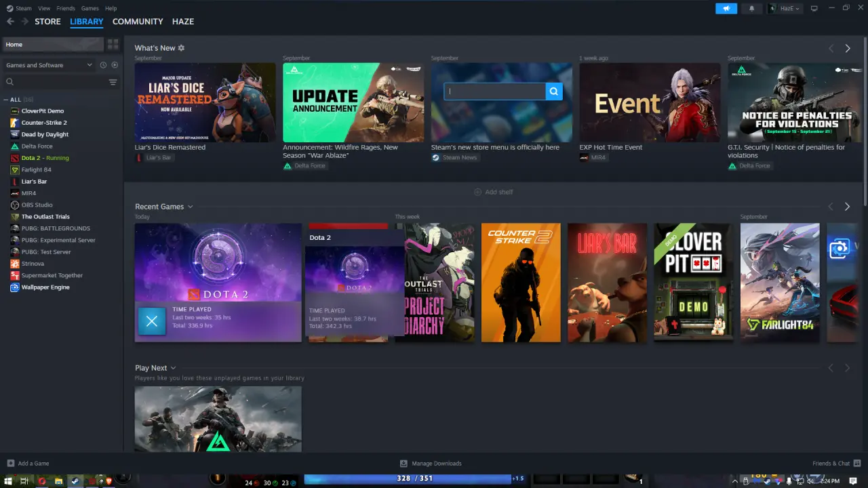Open the EXP Hot Time Event card
The image size is (868, 488).
pyautogui.click(x=650, y=102)
